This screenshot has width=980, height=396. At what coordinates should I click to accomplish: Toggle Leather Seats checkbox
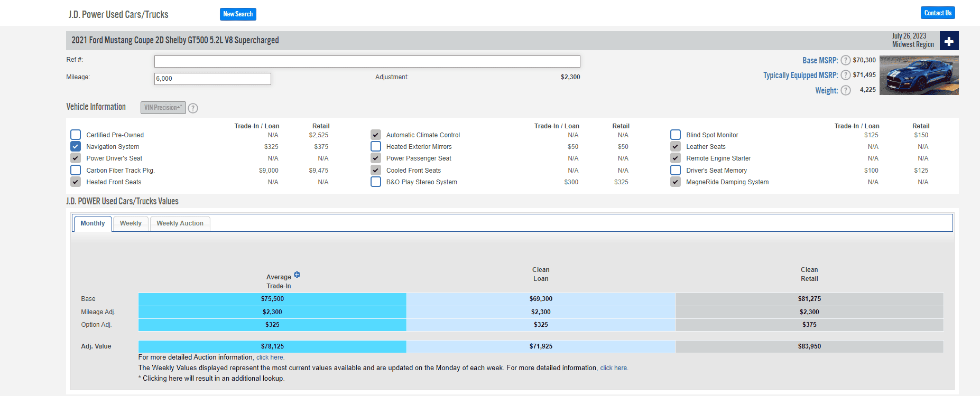tap(676, 146)
